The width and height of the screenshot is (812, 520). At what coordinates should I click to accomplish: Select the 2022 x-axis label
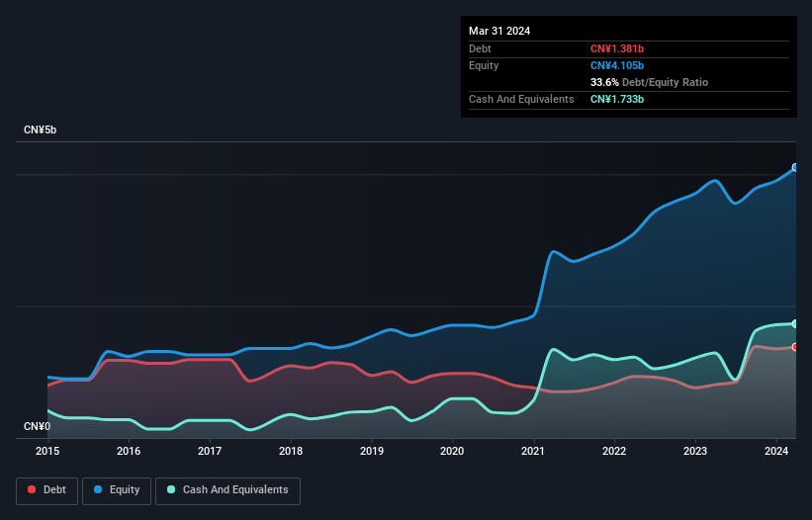coord(614,451)
